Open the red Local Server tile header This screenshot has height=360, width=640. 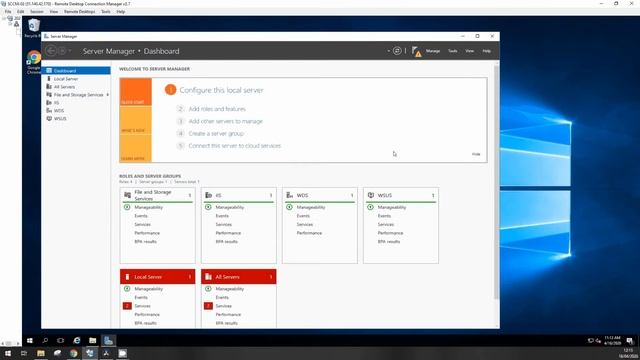click(x=158, y=277)
